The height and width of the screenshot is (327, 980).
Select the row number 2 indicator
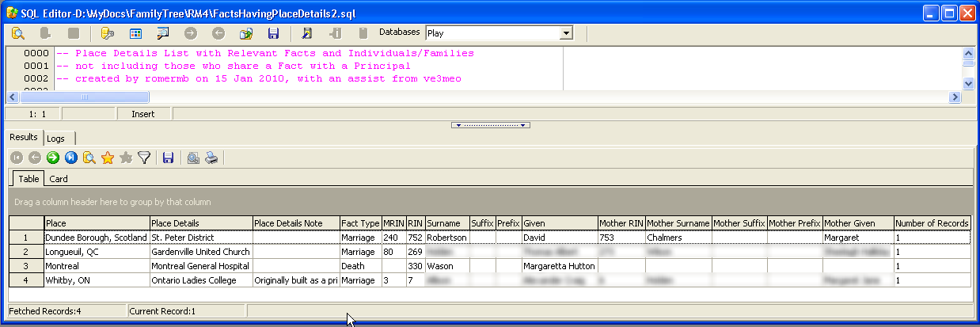27,252
